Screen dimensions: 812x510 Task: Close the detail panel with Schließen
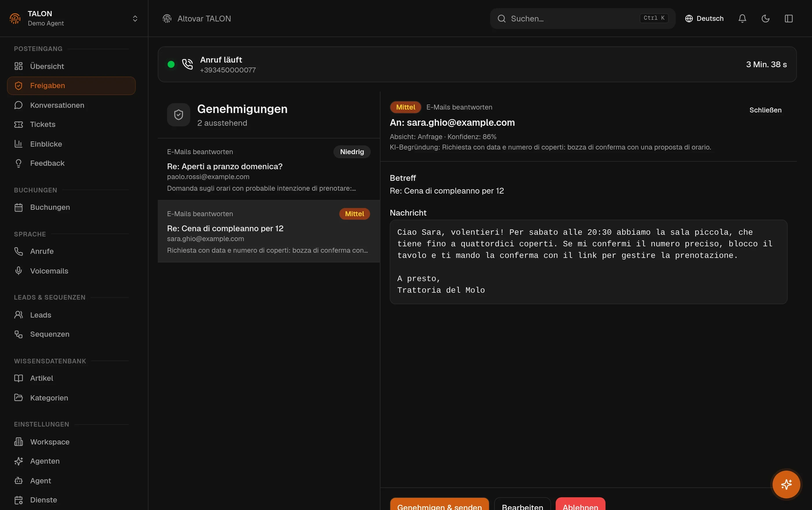click(765, 110)
